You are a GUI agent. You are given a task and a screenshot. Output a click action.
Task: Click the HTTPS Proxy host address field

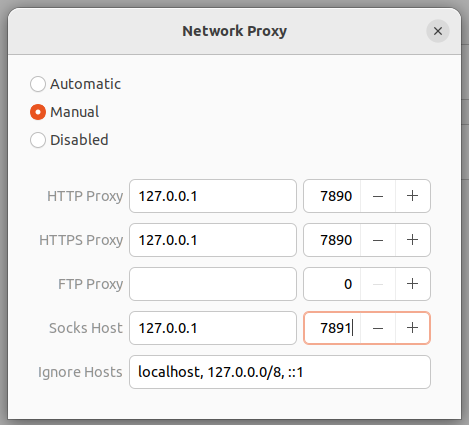213,240
